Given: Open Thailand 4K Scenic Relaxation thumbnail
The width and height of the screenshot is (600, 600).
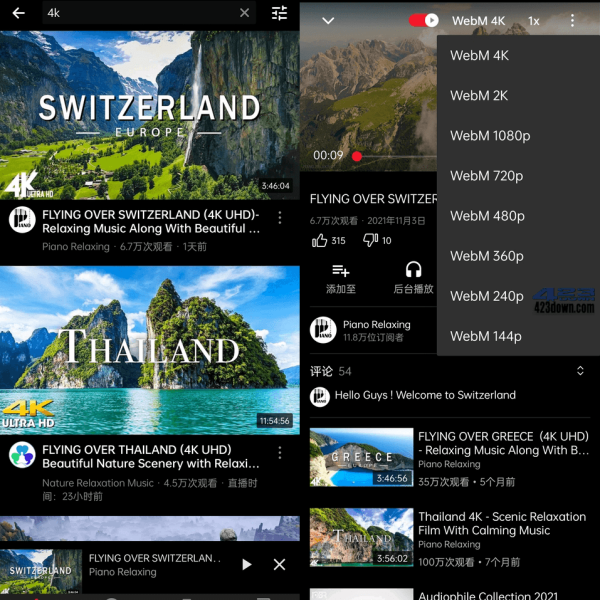Looking at the screenshot, I should pyautogui.click(x=361, y=537).
